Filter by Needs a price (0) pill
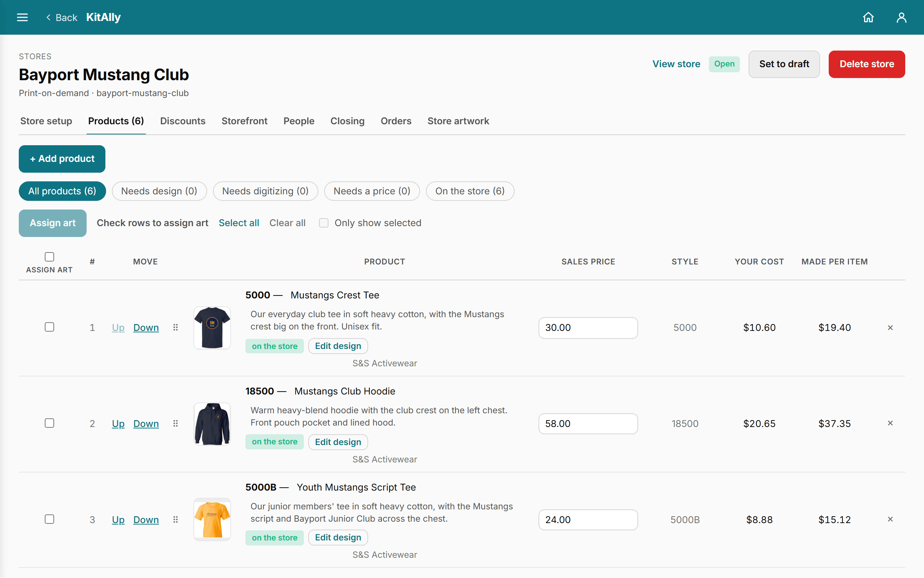 372,191
